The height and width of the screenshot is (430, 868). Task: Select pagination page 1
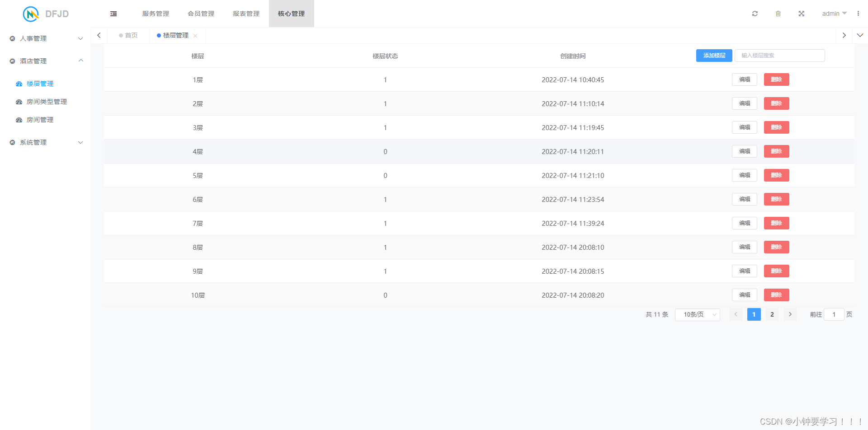pyautogui.click(x=754, y=314)
